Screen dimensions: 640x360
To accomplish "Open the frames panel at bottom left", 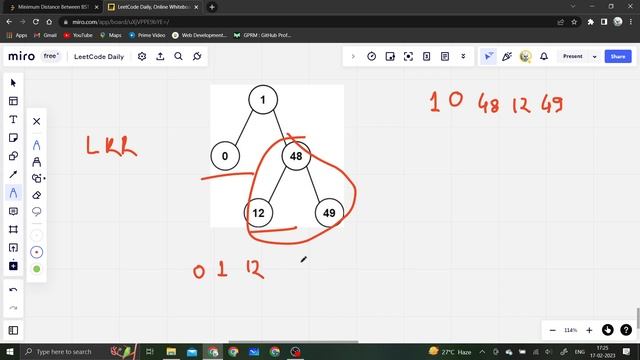I will click(x=13, y=330).
